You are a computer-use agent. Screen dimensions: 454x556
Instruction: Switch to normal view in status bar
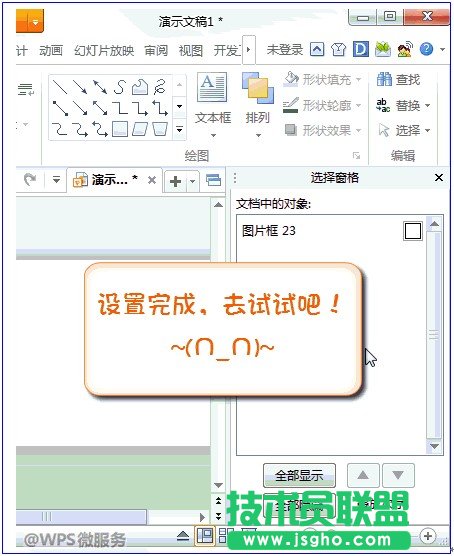(205, 535)
